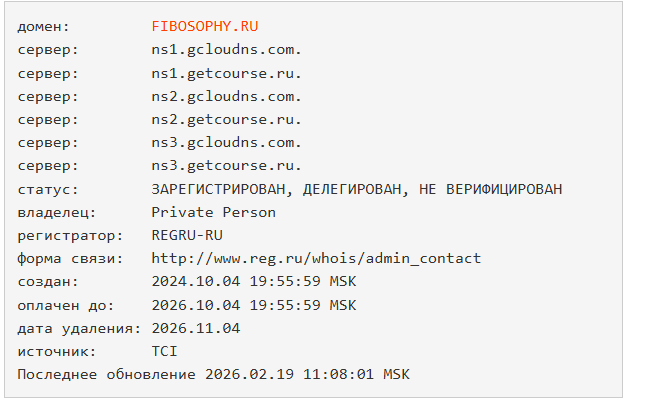Image resolution: width=647 pixels, height=409 pixels.
Task: Click the REGRU-RU registrar value
Action: 188,235
